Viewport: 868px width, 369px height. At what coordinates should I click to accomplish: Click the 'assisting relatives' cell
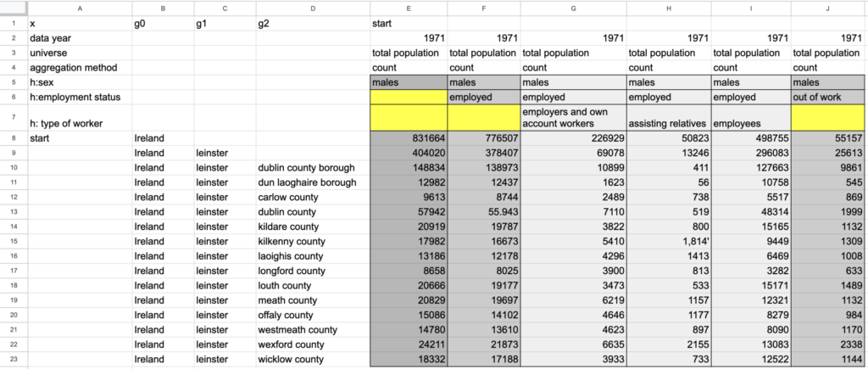click(x=670, y=118)
